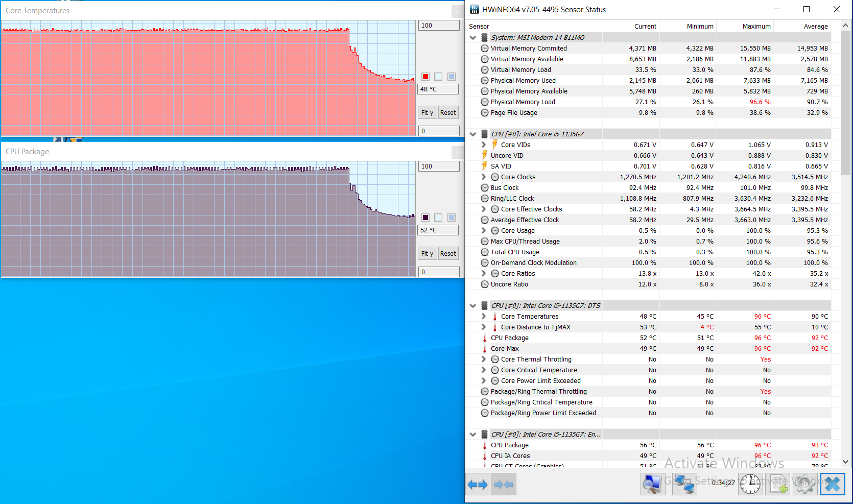853x504 pixels.
Task: Close sensor status with the blue X icon
Action: (833, 484)
